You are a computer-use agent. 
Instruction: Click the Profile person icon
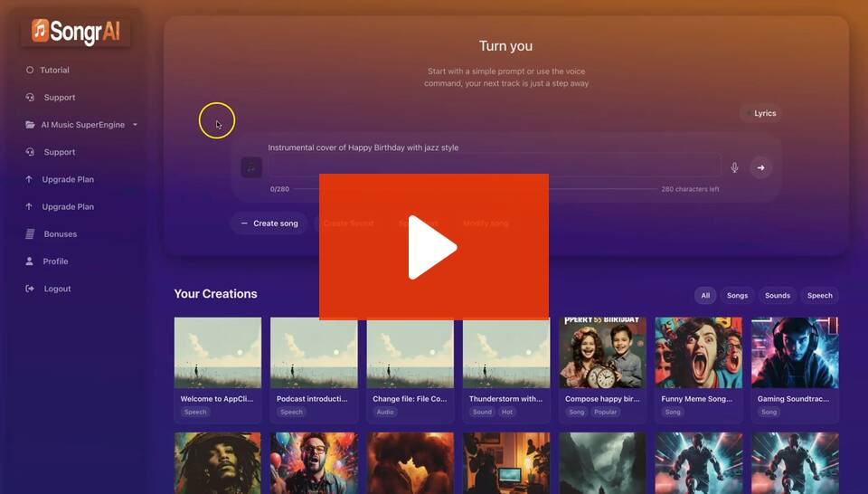pos(29,261)
